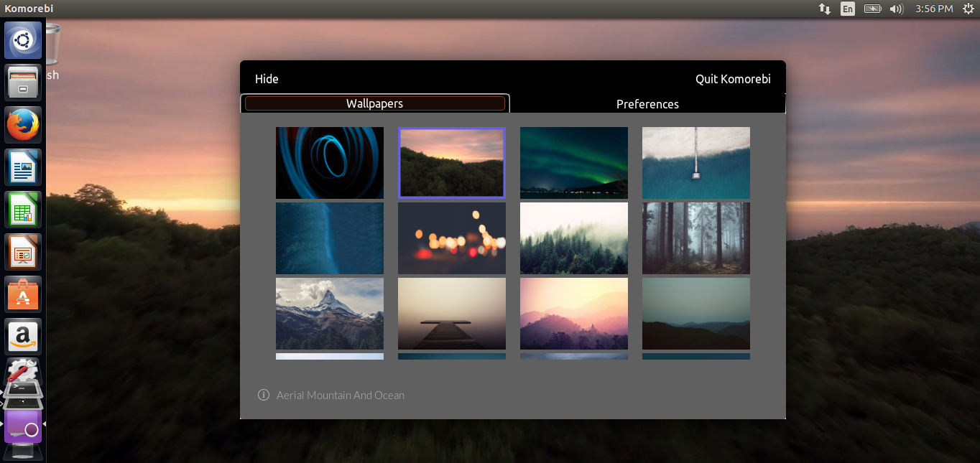
Task: Select the dark blue ocean wave wallpaper
Action: [330, 238]
